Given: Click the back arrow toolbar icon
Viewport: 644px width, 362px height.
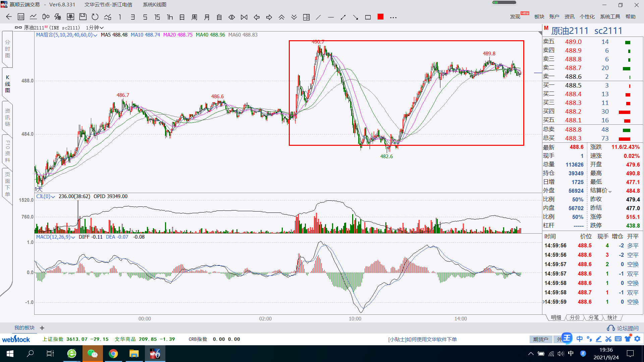Looking at the screenshot, I should pyautogui.click(x=9, y=17).
